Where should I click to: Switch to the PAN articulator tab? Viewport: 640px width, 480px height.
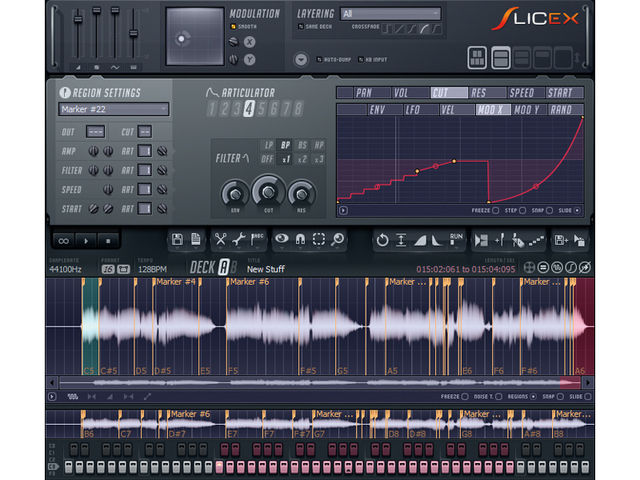tap(371, 93)
